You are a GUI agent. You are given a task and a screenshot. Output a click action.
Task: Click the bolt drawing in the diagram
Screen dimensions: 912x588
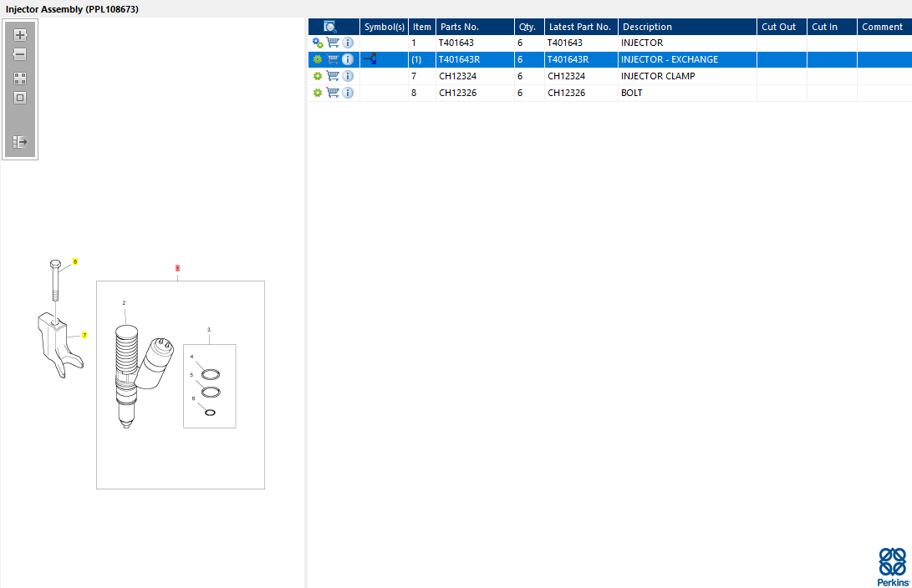pos(55,280)
